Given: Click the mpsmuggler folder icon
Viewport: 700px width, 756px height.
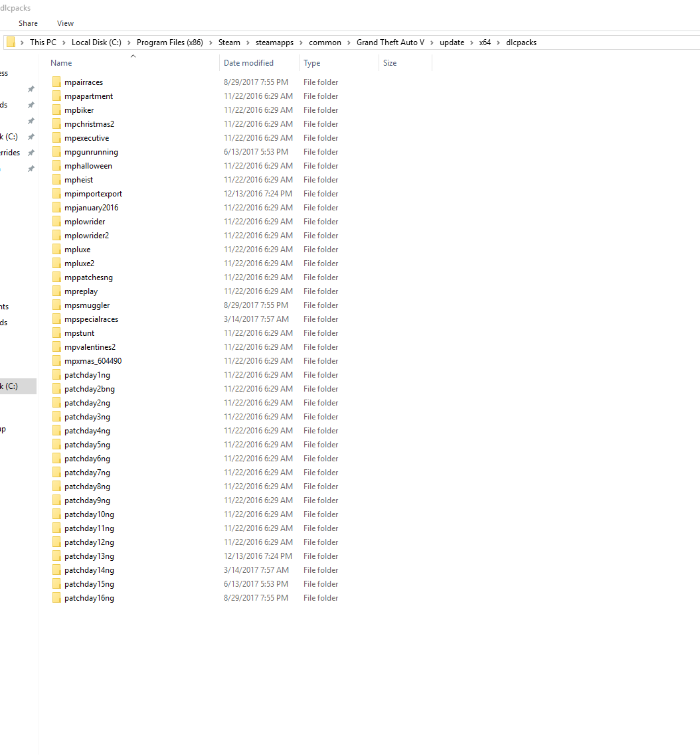Looking at the screenshot, I should 56,305.
